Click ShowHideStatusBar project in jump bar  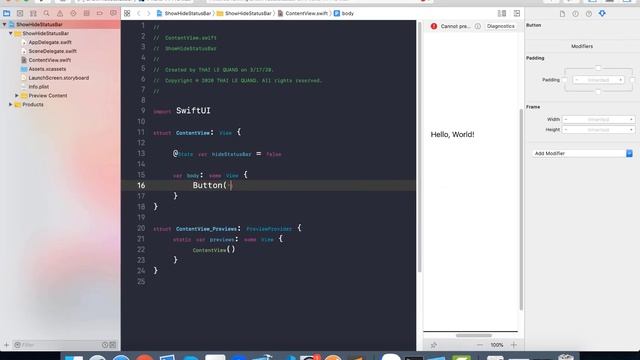click(184, 13)
